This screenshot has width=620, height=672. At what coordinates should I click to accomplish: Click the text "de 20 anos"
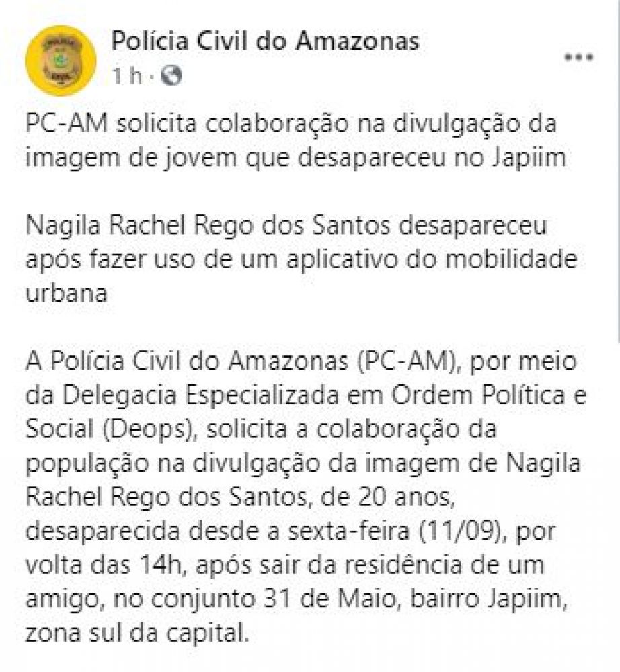coord(387,497)
